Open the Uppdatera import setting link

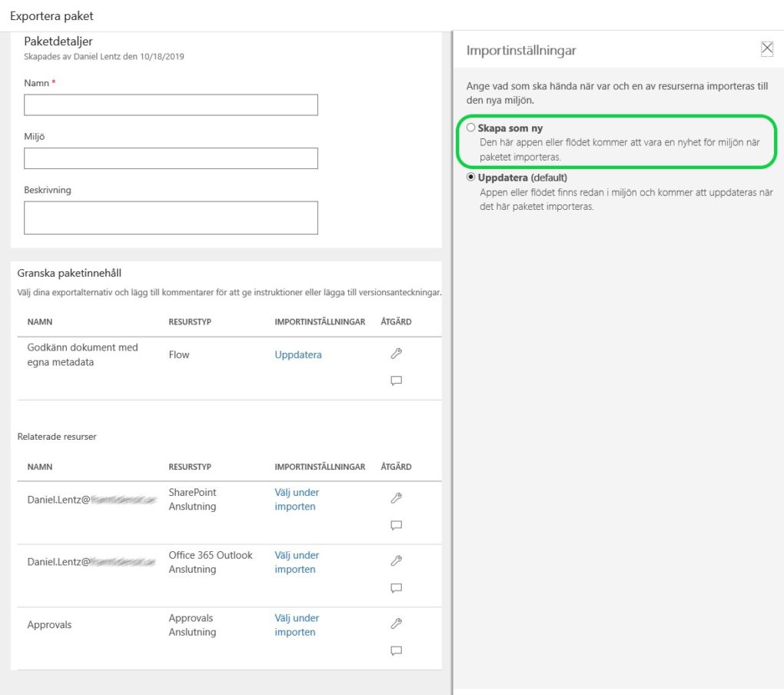[298, 354]
